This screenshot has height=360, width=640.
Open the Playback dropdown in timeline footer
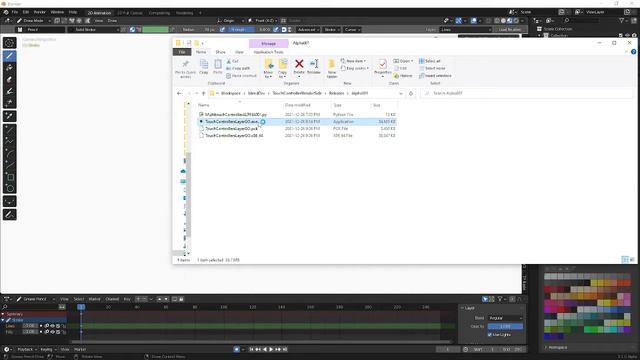tap(27, 349)
